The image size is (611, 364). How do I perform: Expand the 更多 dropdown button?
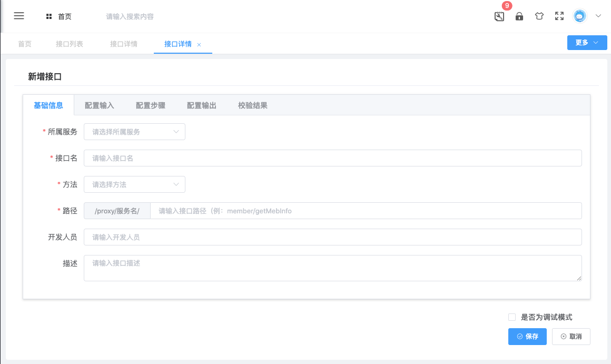click(587, 43)
